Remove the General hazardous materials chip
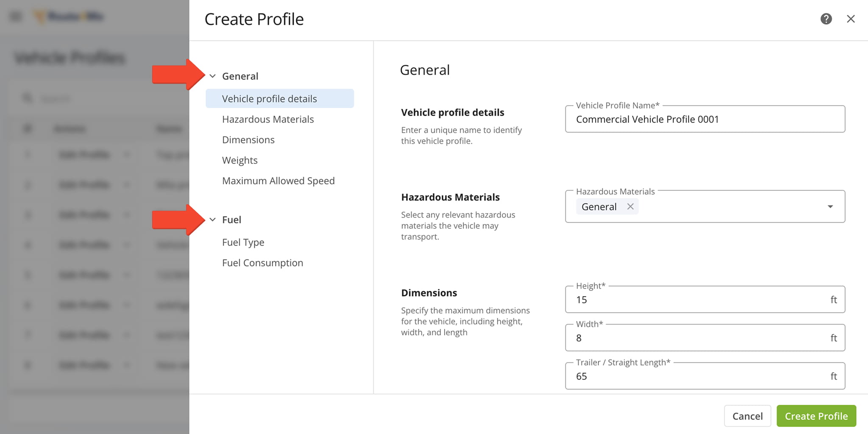Viewport: 868px width, 434px height. pyautogui.click(x=630, y=206)
